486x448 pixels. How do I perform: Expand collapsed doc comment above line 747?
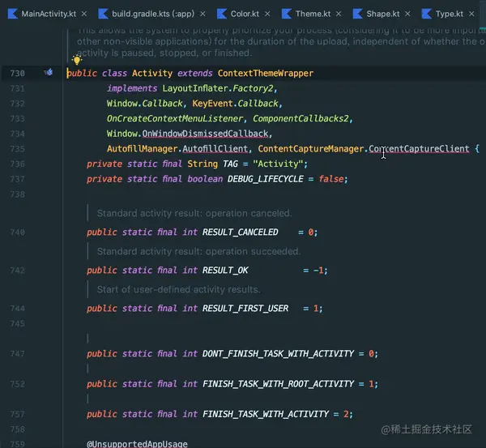(x=87, y=339)
